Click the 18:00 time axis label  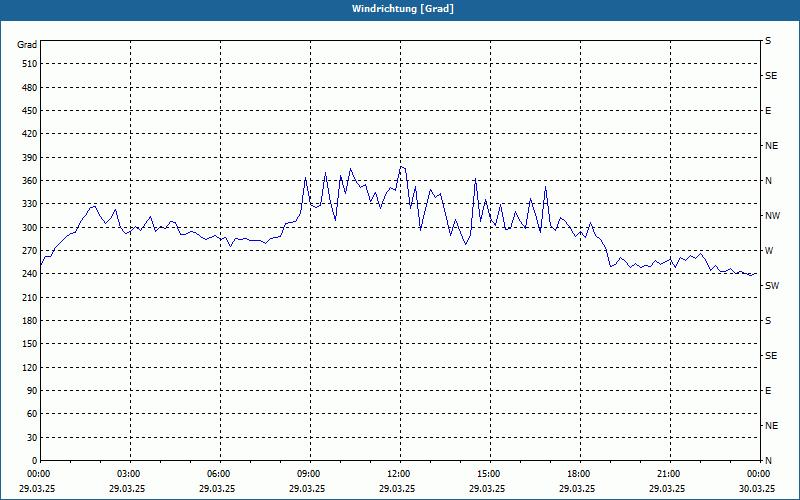pyautogui.click(x=577, y=474)
